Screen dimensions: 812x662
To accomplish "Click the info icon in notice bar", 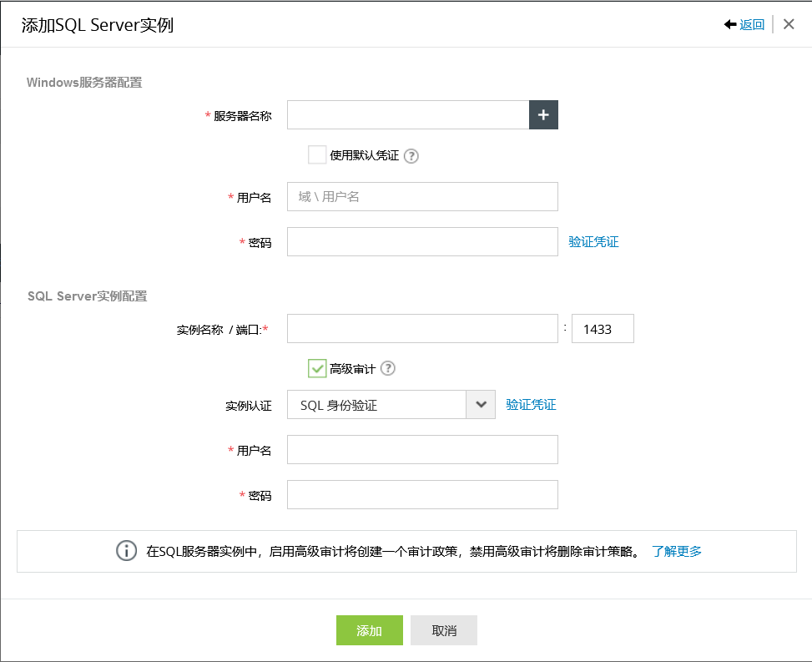I will 126,551.
